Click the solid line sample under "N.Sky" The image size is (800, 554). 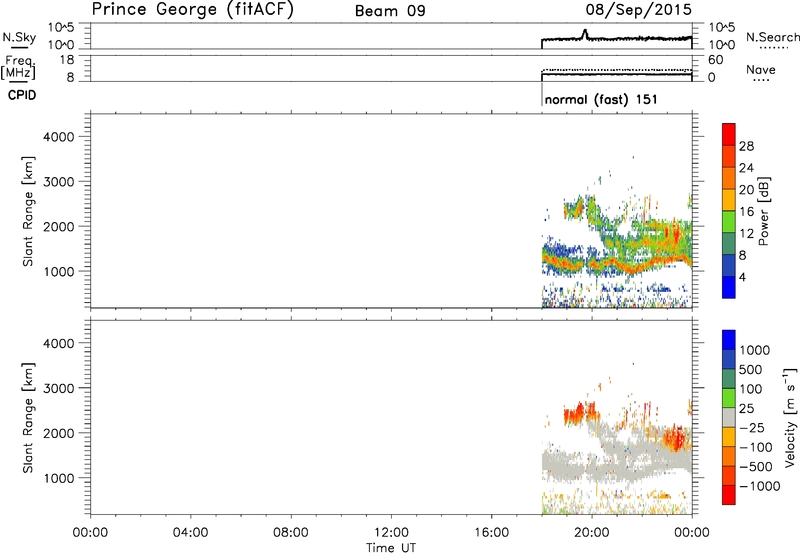(19, 48)
